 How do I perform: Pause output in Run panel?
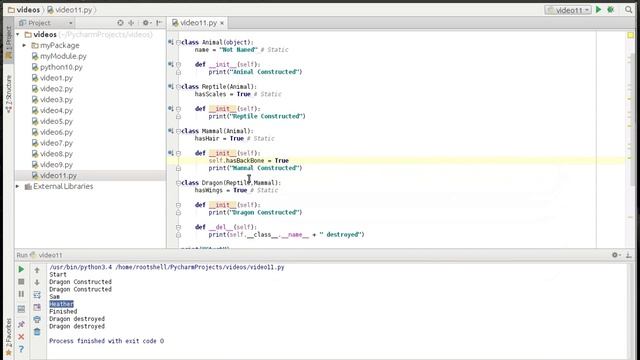click(x=21, y=294)
